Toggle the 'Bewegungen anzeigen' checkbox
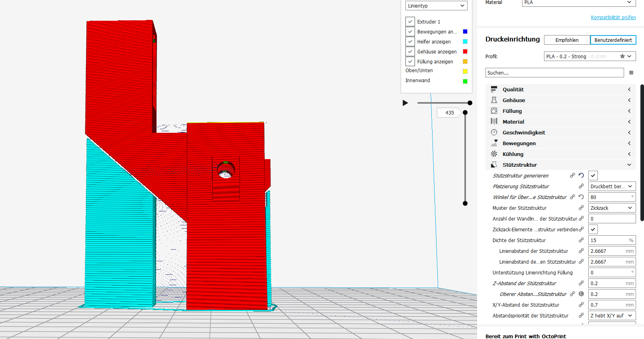644x339 pixels. [410, 32]
